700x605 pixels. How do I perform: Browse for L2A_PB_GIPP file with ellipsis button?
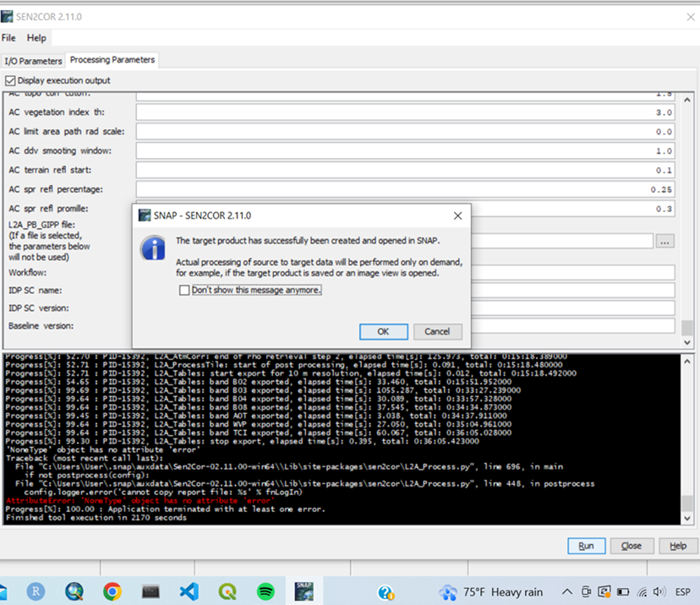664,242
